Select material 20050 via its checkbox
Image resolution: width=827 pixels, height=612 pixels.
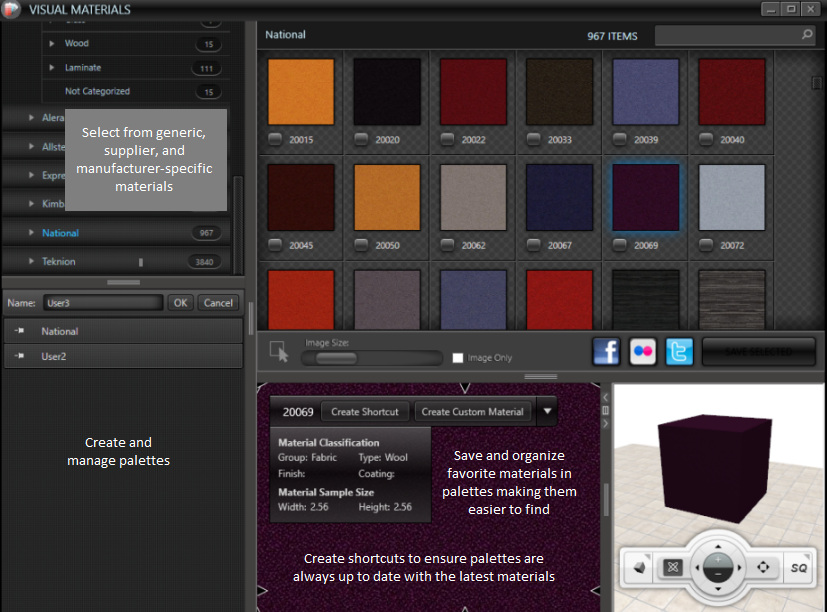[x=361, y=245]
